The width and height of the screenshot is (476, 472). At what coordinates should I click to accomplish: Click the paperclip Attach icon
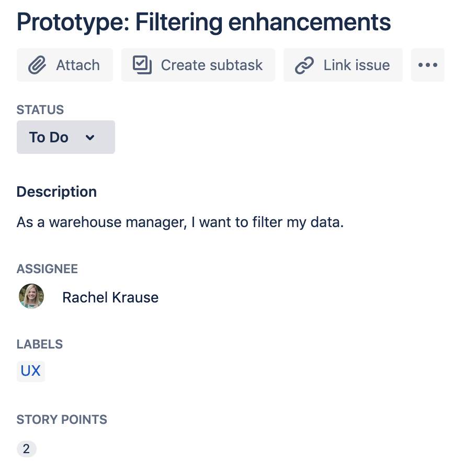pyautogui.click(x=37, y=65)
